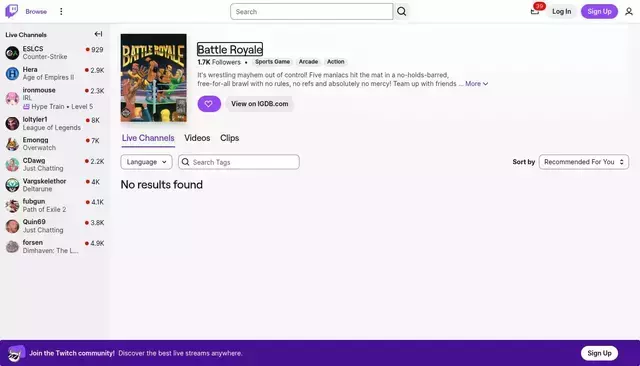Open the Language filter dropdown
640x366 pixels.
click(147, 162)
